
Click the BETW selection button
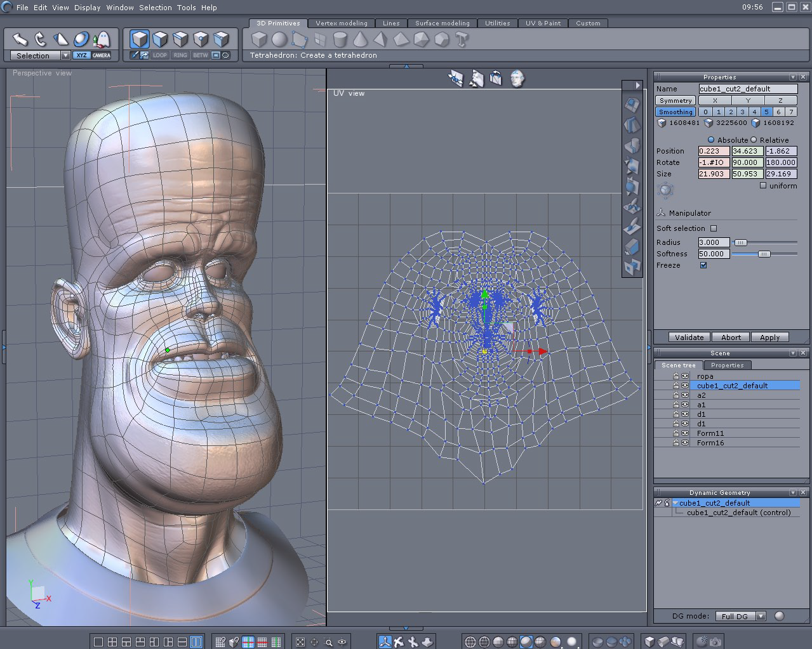pos(201,55)
